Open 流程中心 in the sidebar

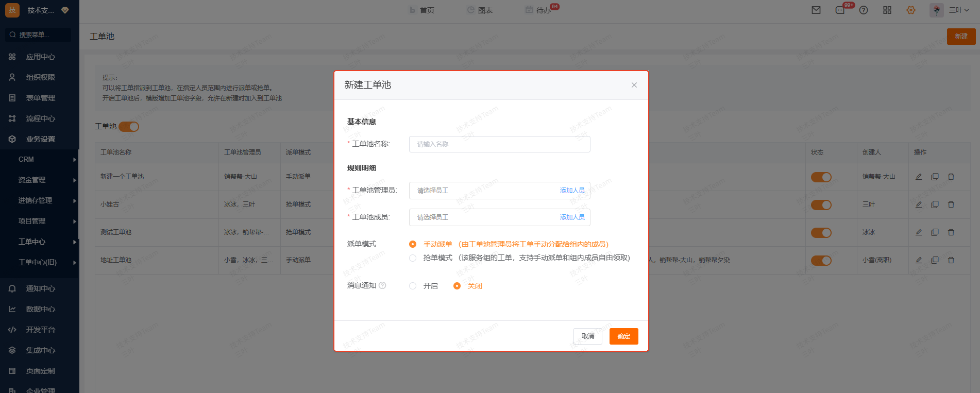pos(40,118)
